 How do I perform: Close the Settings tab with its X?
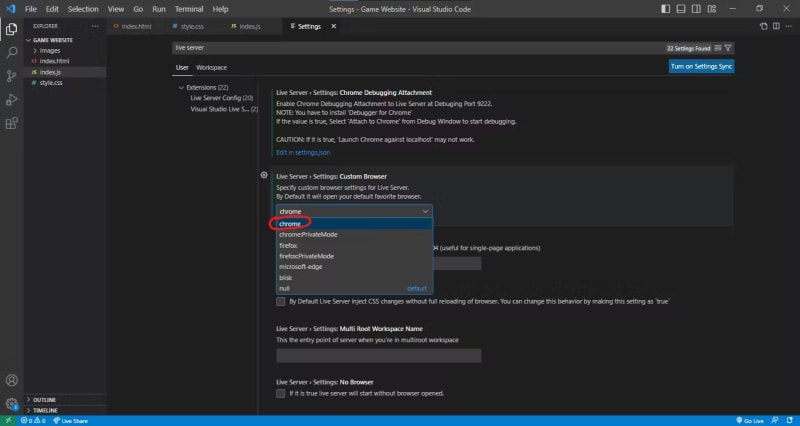pos(334,26)
